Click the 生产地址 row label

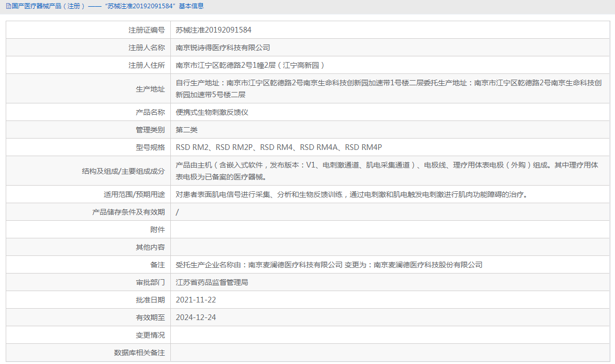click(x=150, y=88)
